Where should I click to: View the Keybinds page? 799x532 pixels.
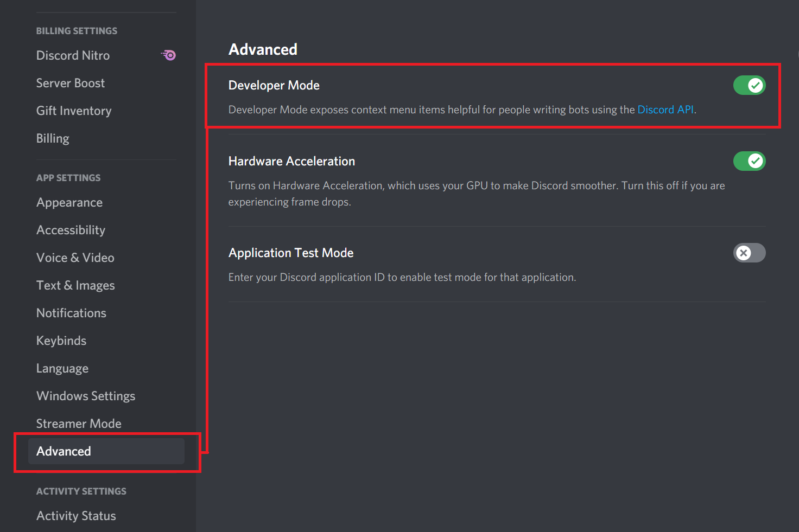(61, 340)
